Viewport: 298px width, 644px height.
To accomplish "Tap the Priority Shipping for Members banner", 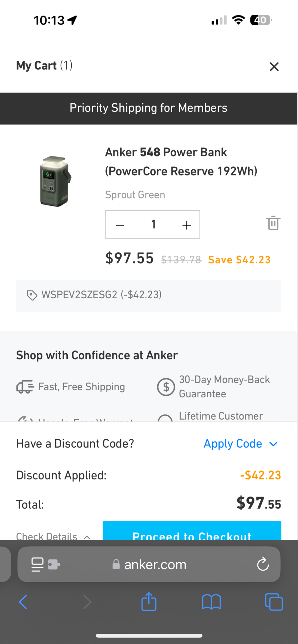I will [x=149, y=108].
